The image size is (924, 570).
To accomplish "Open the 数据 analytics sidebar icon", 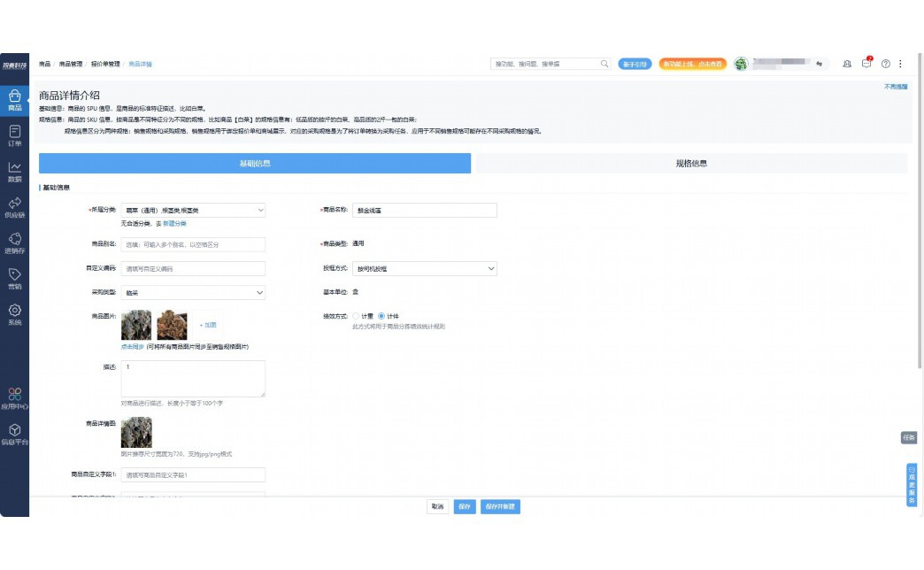I will 14,171.
